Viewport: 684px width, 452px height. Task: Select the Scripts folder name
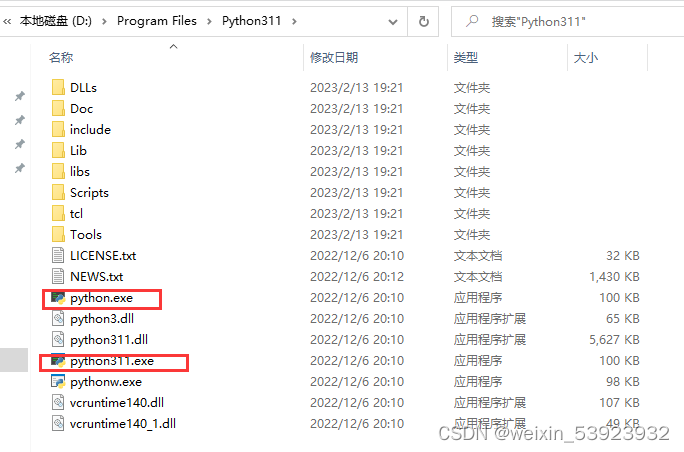coord(89,192)
